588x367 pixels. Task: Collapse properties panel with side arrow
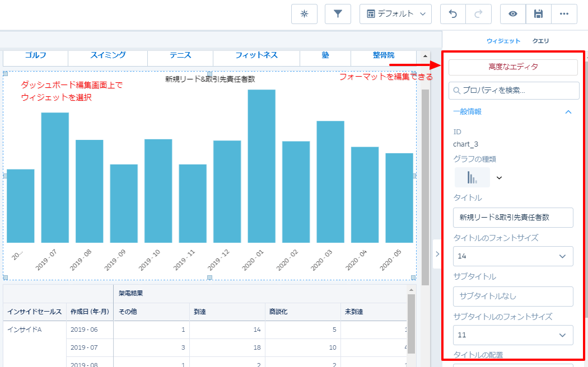point(437,254)
